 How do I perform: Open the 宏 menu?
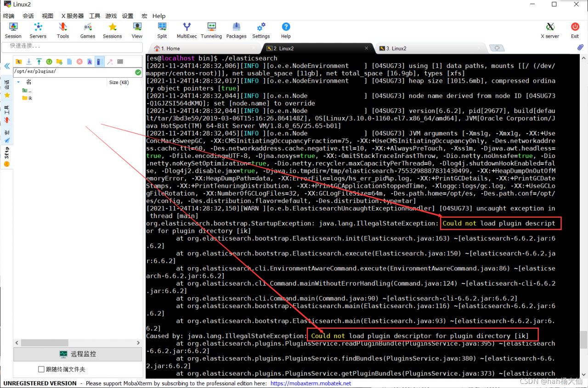coord(144,16)
